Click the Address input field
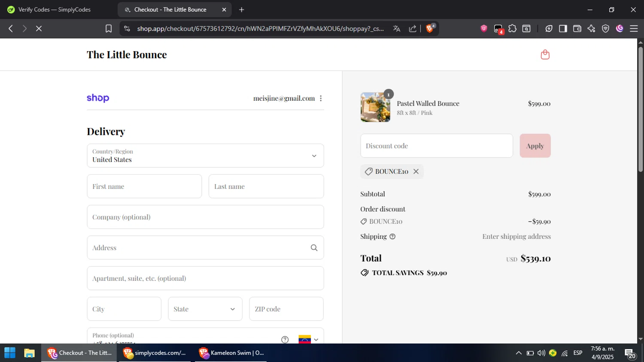 coord(205,248)
